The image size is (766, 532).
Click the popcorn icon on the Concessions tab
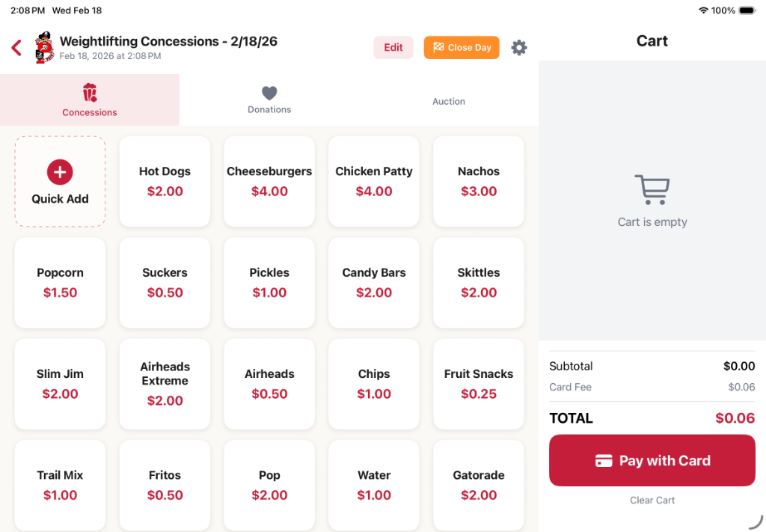[89, 90]
